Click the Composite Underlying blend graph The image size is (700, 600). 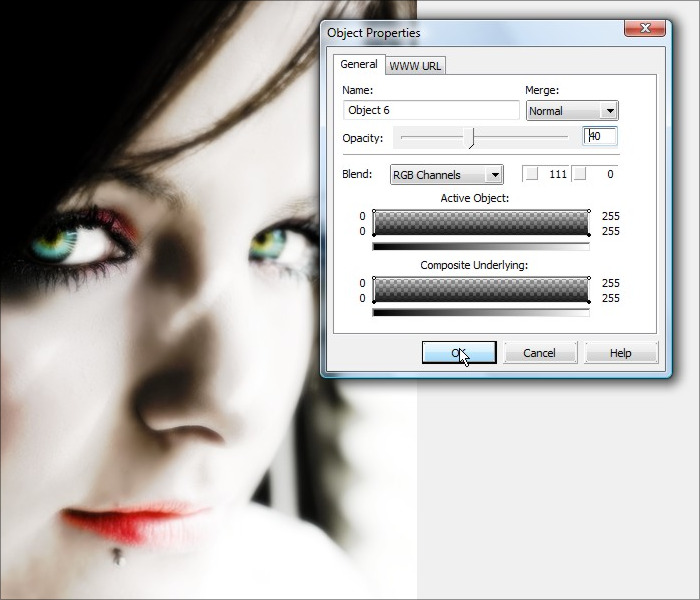pos(481,290)
